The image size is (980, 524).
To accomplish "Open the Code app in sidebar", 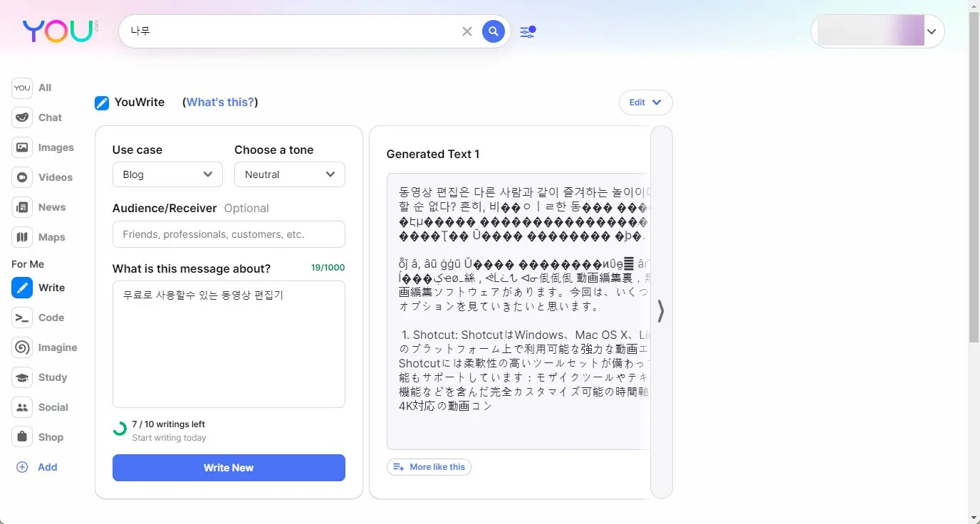I will (x=38, y=318).
